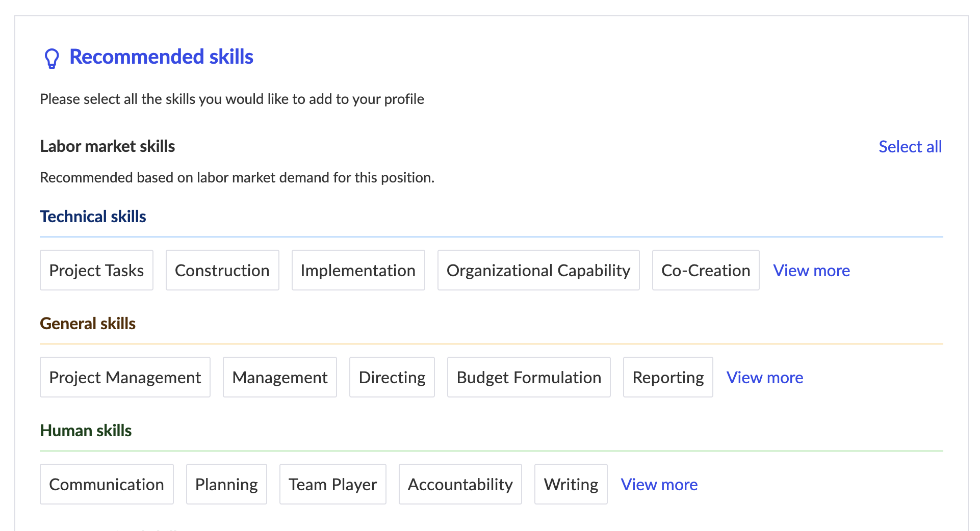Click Select all for labor market skills
Screen dimensions: 980x531
point(910,147)
